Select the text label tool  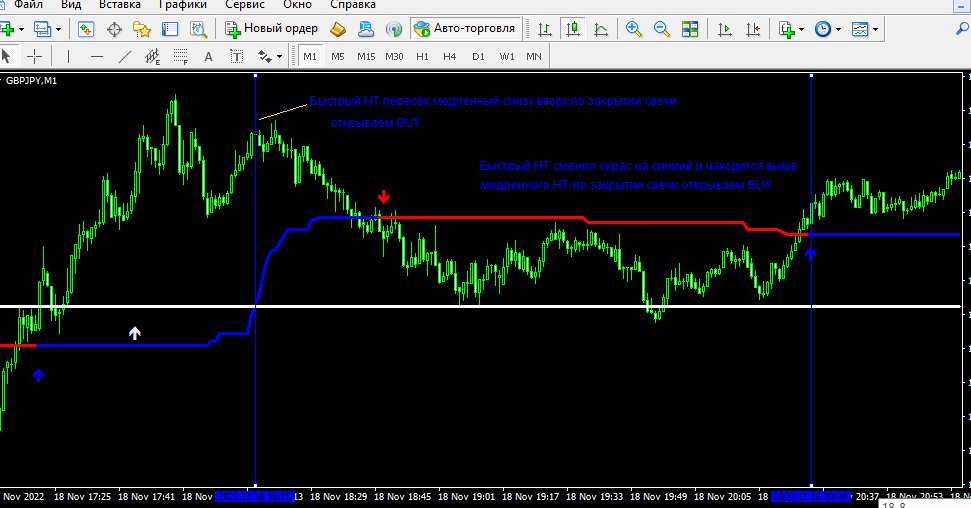(237, 56)
